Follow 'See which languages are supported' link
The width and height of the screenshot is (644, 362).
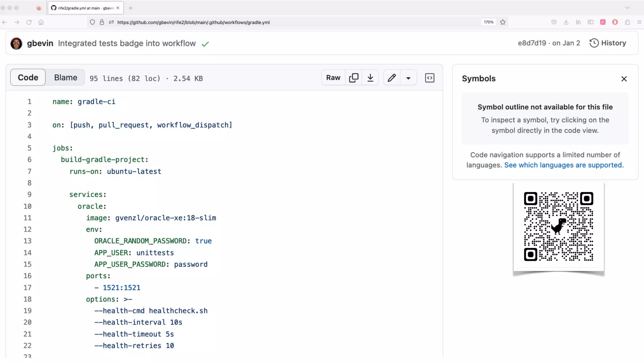[563, 165]
